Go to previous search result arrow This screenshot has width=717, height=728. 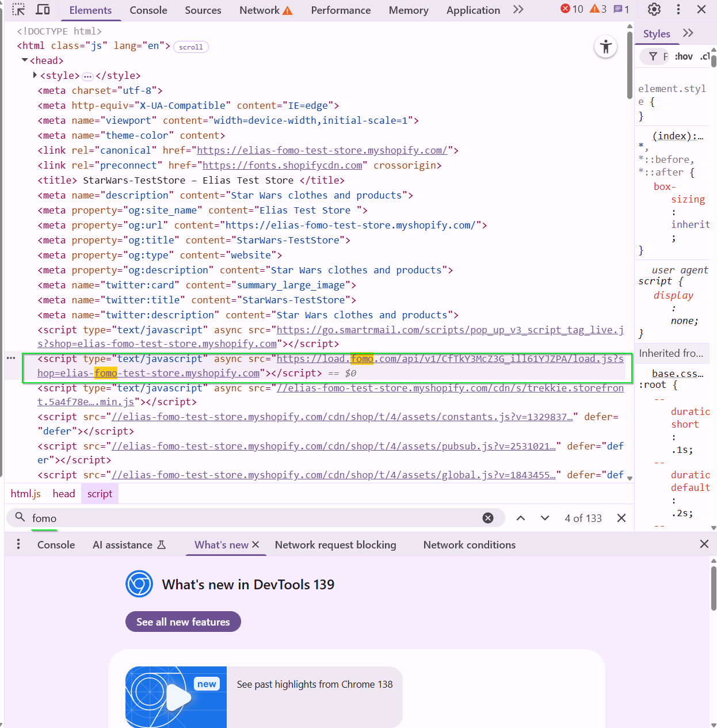(x=521, y=518)
